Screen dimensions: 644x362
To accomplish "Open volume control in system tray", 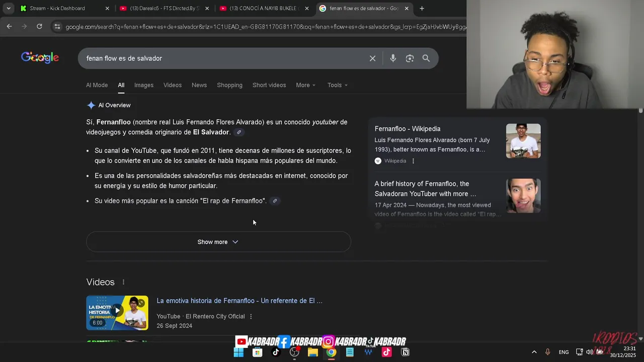I will (x=589, y=352).
